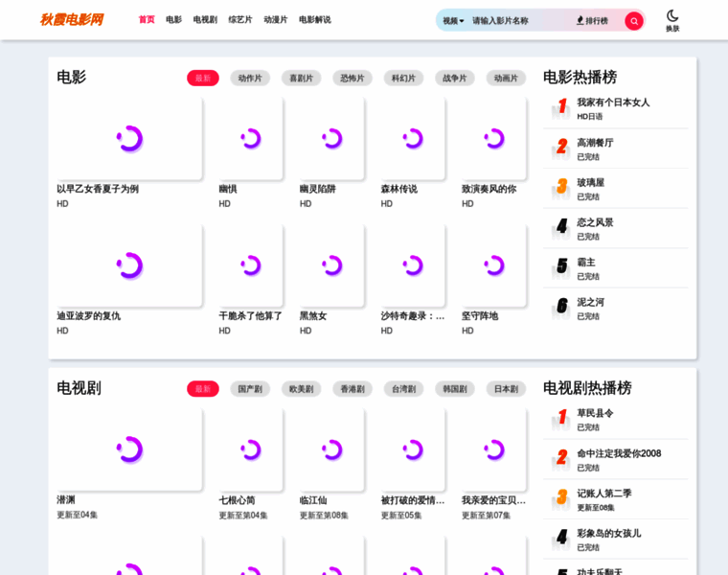The image size is (728, 575).
Task: Click the 电视剧 section heading
Action: 79,388
